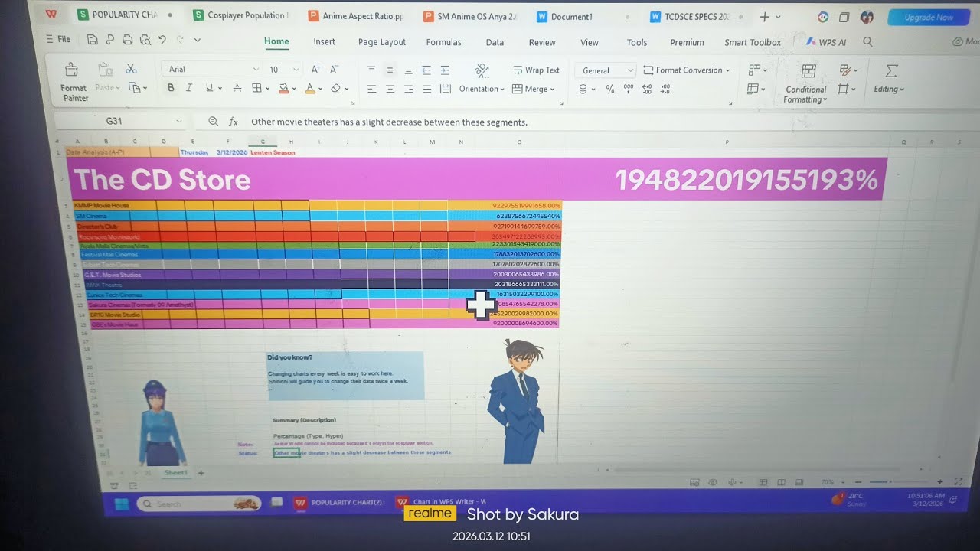Open the View tab

coord(590,42)
